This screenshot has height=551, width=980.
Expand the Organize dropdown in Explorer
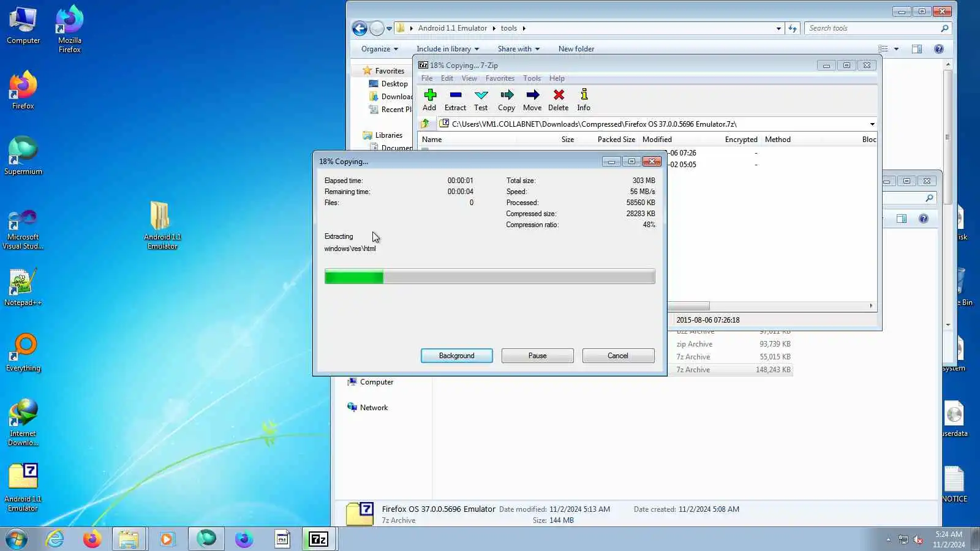(x=379, y=49)
